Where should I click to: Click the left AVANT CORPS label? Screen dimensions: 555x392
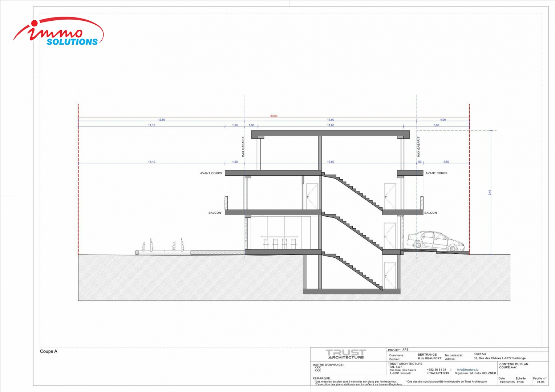(x=211, y=173)
